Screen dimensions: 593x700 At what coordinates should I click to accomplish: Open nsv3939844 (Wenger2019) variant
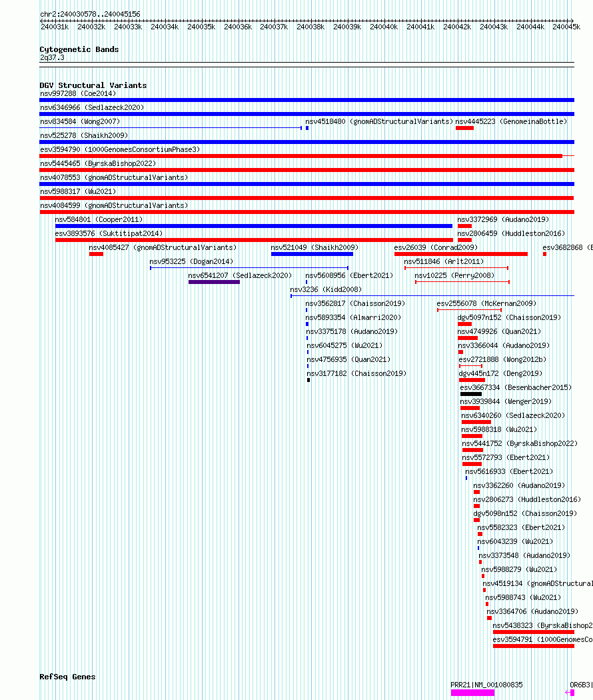click(506, 401)
